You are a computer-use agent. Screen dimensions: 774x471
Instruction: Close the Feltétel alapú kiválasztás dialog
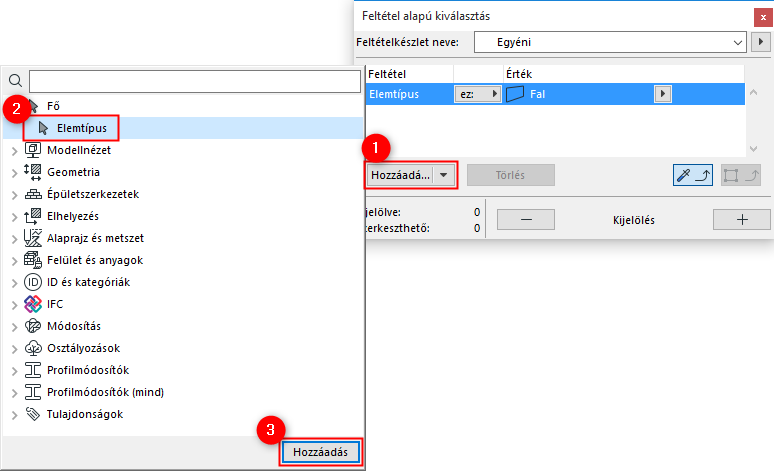pyautogui.click(x=763, y=17)
